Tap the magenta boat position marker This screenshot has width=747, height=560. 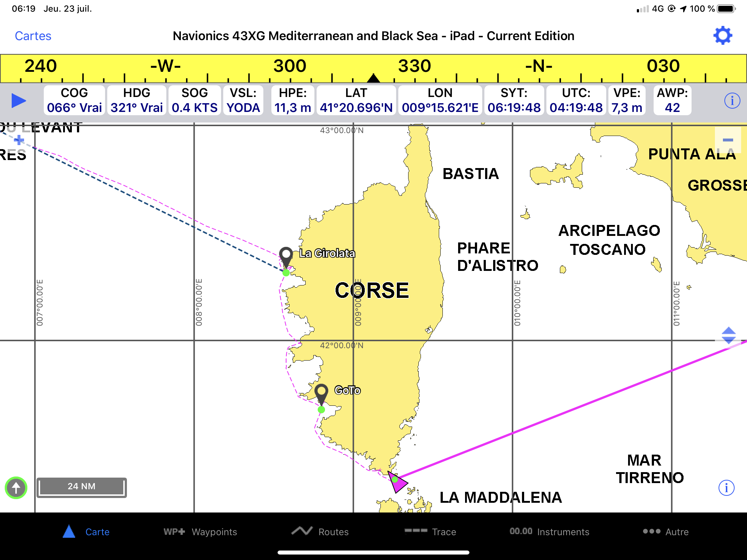tap(397, 482)
